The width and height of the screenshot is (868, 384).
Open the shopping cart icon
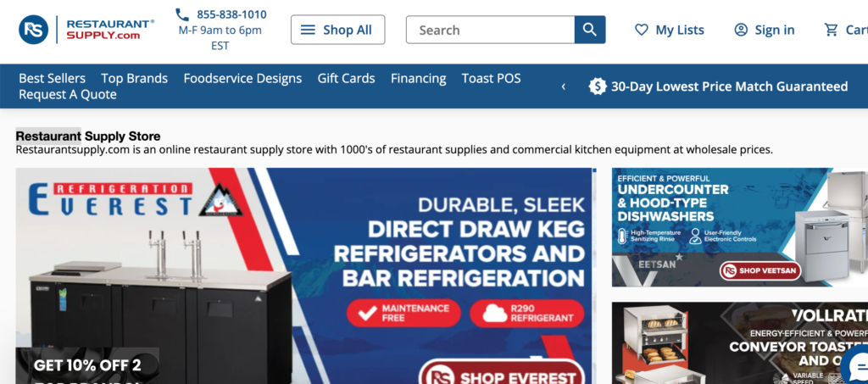(831, 30)
